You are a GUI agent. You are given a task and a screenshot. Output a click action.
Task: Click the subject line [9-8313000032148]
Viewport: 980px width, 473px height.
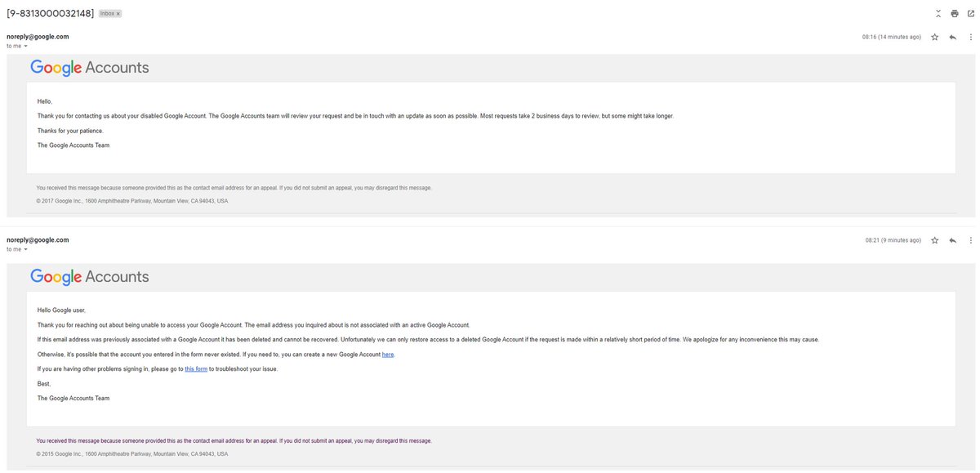[50, 14]
